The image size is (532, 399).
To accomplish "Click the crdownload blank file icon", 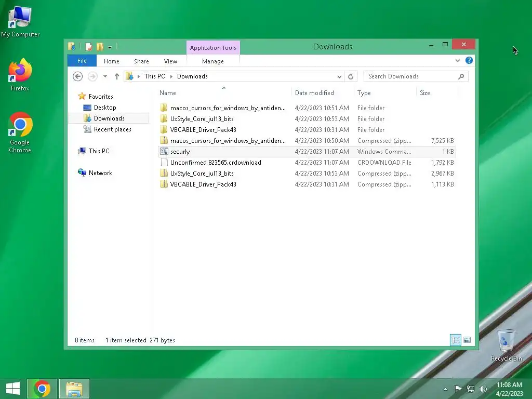I will tap(164, 162).
